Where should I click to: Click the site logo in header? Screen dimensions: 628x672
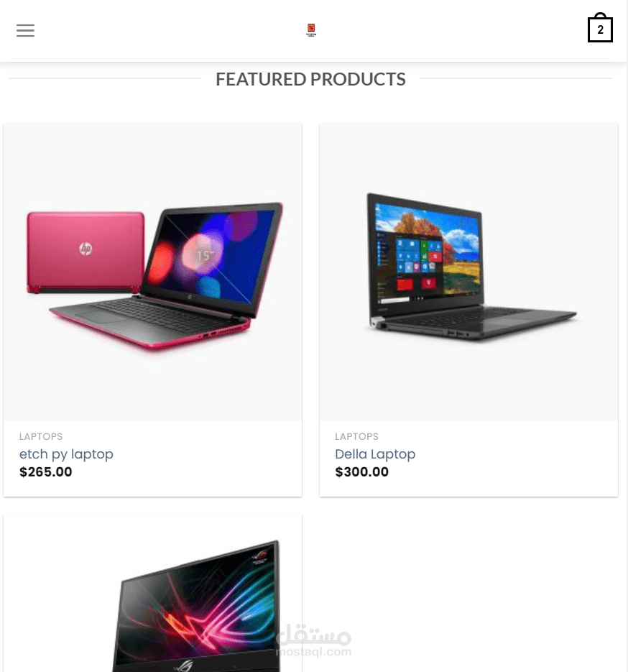point(311,30)
